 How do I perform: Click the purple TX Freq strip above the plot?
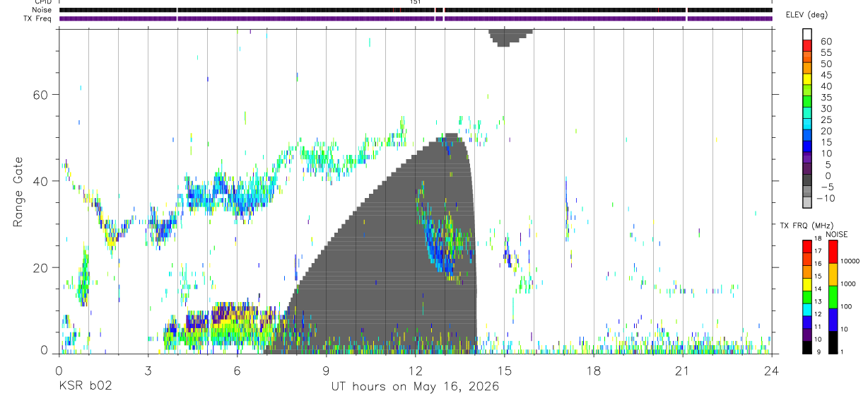point(416,18)
